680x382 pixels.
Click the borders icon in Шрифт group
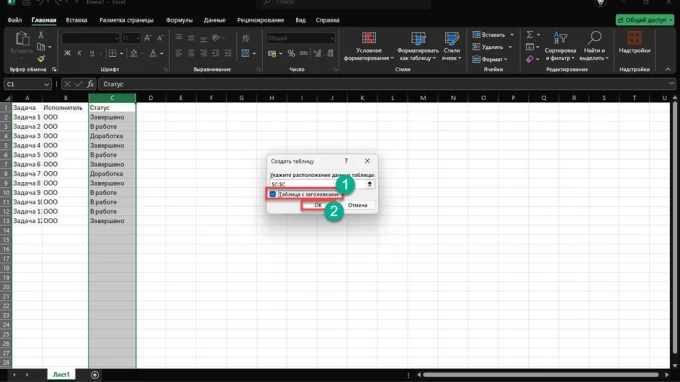[112, 53]
